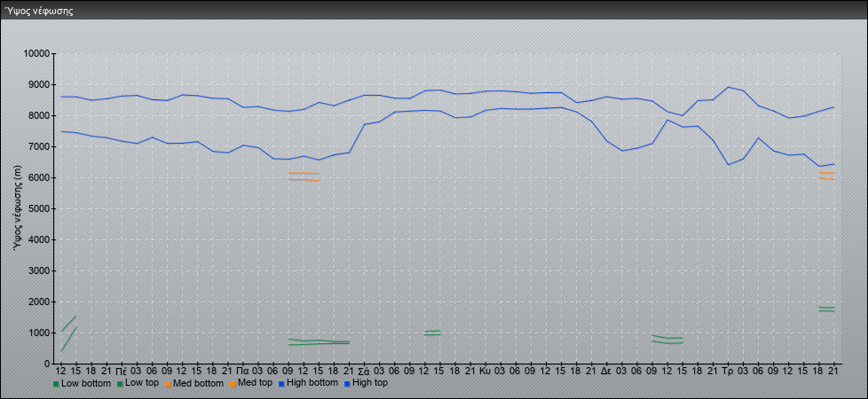Select the Med bottom legend label
This screenshot has height=399, width=868.
pyautogui.click(x=198, y=383)
